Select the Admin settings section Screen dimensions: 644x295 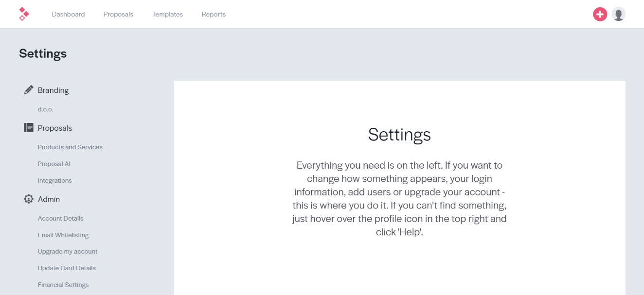coord(49,199)
